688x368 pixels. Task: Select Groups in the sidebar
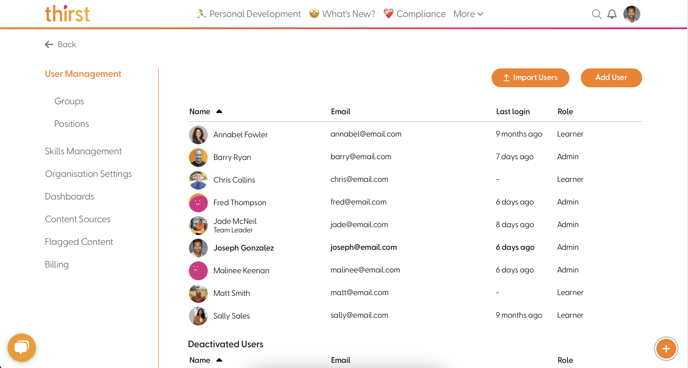point(69,101)
